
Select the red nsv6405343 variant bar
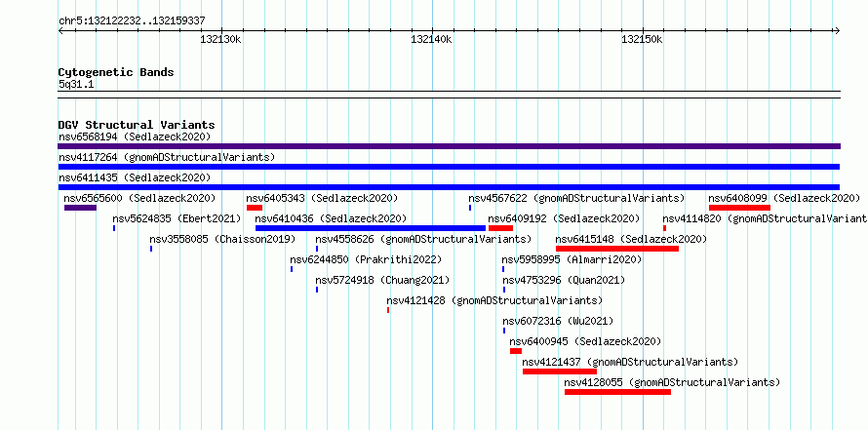255,208
